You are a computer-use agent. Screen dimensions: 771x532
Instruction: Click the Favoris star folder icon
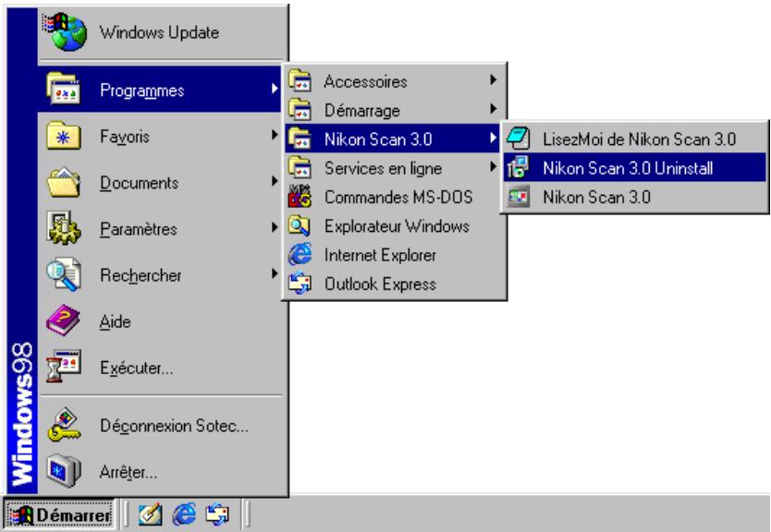64,136
